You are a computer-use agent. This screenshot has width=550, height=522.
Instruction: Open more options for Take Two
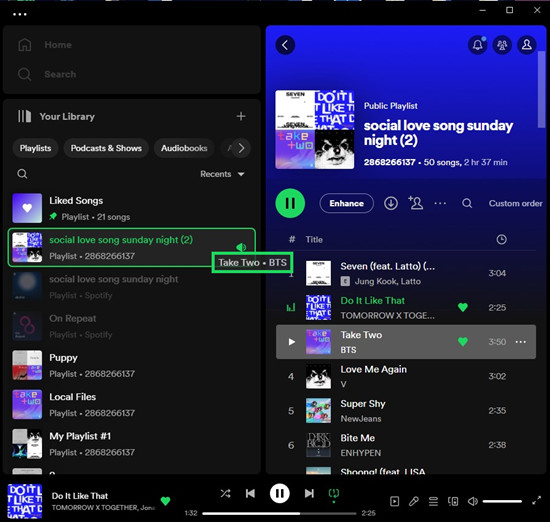[521, 342]
